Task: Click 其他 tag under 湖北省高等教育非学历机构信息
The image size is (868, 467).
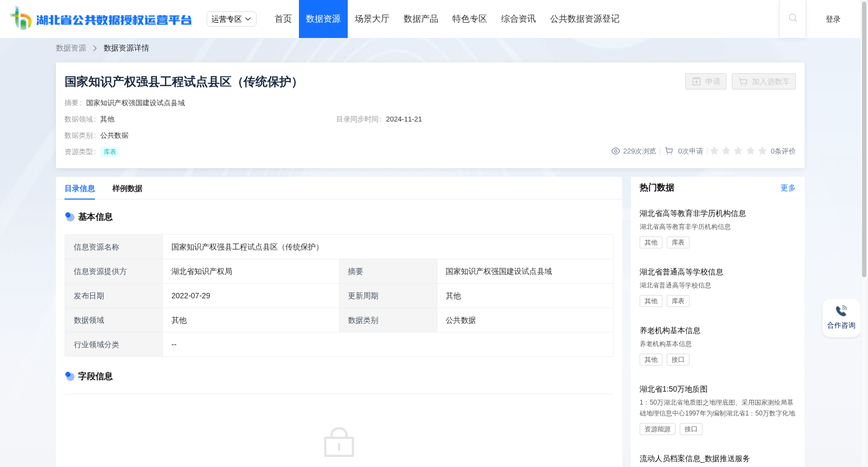Action: pyautogui.click(x=651, y=242)
